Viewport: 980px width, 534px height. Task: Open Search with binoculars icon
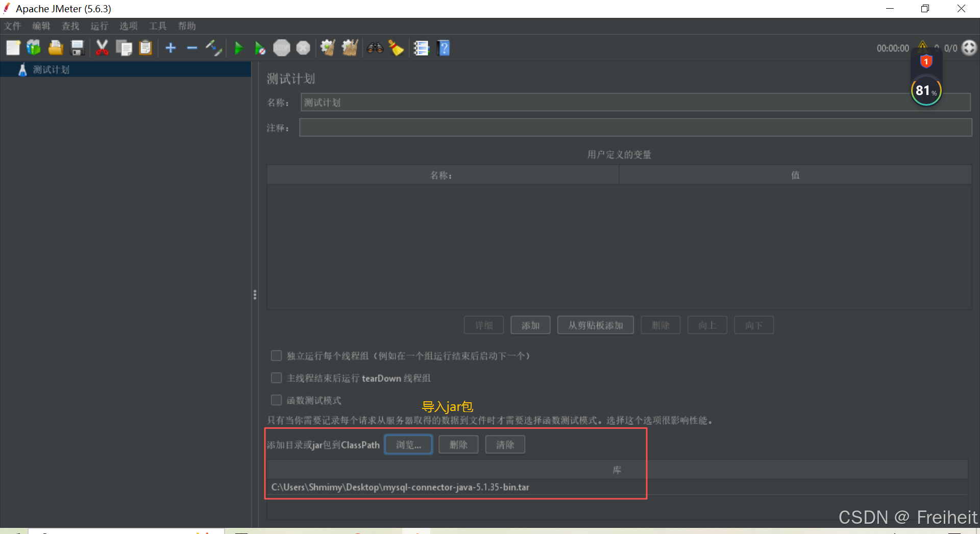point(375,48)
